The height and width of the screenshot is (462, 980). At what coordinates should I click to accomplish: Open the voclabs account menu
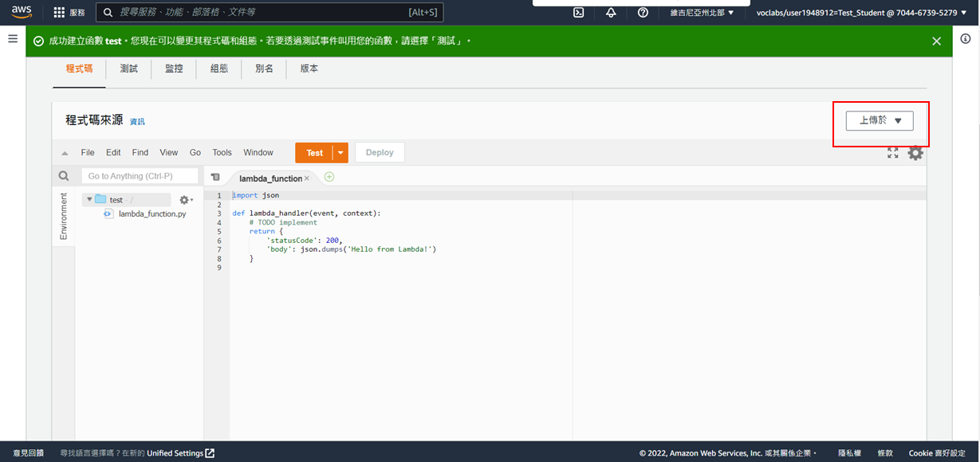861,13
